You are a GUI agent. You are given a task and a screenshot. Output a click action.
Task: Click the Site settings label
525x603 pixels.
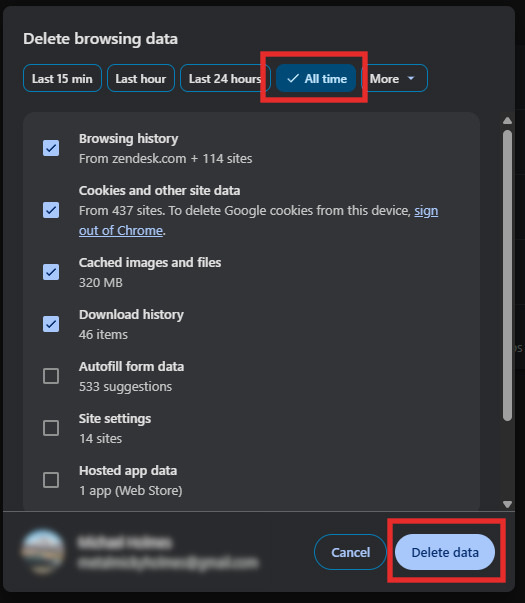[x=115, y=418]
